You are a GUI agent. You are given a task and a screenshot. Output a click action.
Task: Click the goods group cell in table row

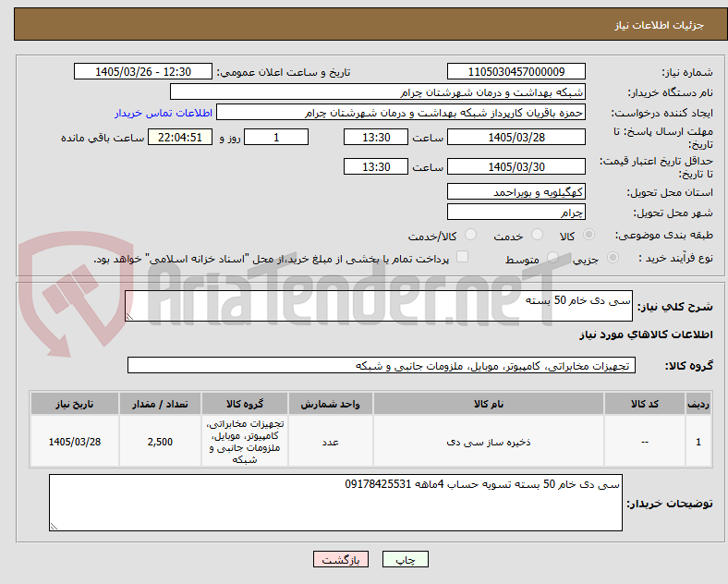[245, 442]
